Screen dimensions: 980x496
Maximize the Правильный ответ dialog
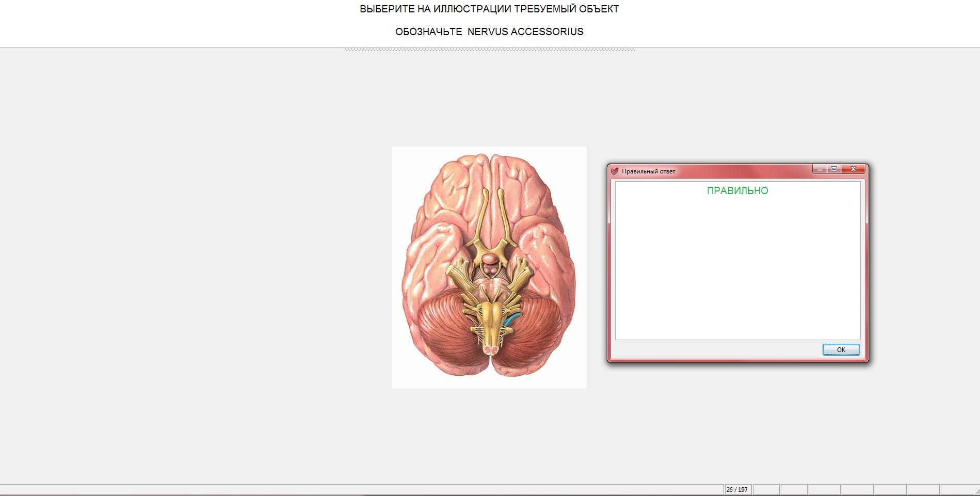834,169
